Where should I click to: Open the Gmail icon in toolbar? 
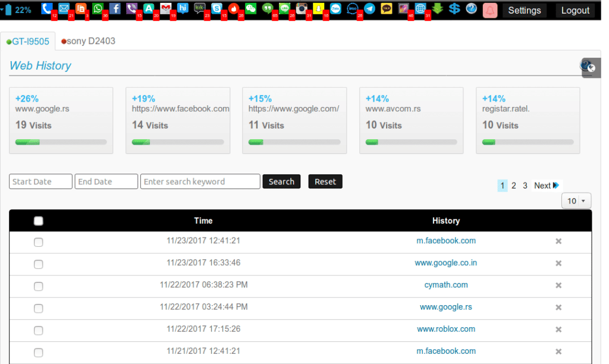(x=165, y=8)
